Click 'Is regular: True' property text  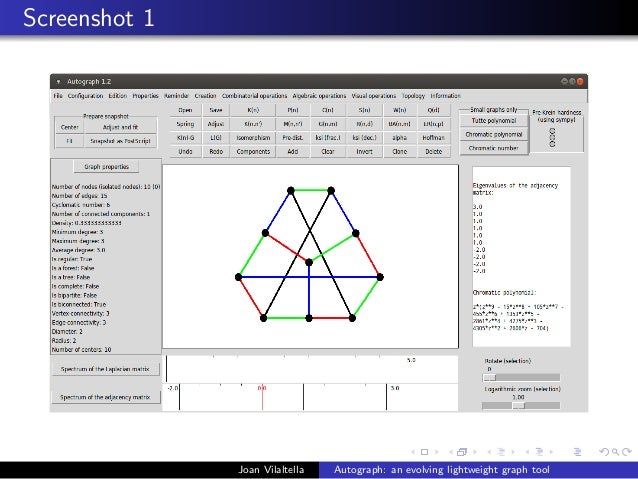coord(72,259)
